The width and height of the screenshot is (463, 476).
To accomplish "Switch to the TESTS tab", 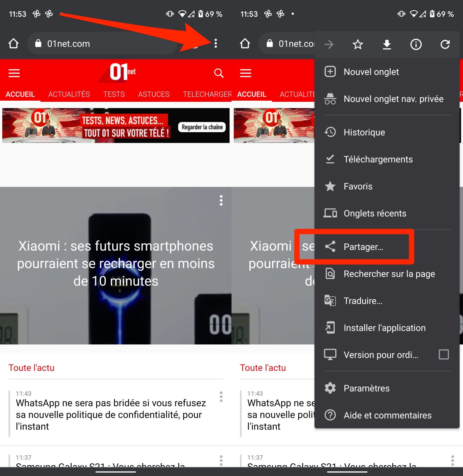I will [114, 94].
